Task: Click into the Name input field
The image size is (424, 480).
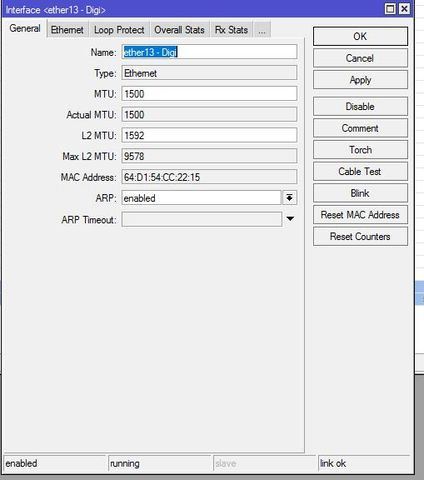Action: pyautogui.click(x=209, y=52)
